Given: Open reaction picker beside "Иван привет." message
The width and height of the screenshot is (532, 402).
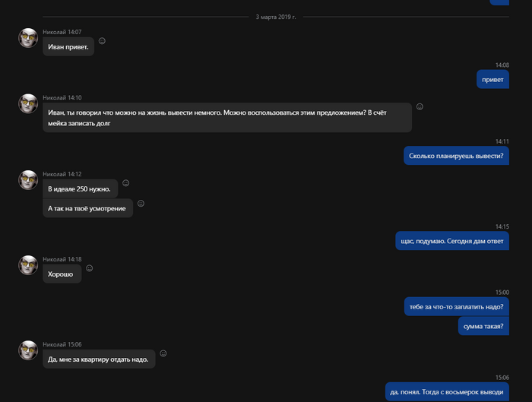Looking at the screenshot, I should point(102,41).
